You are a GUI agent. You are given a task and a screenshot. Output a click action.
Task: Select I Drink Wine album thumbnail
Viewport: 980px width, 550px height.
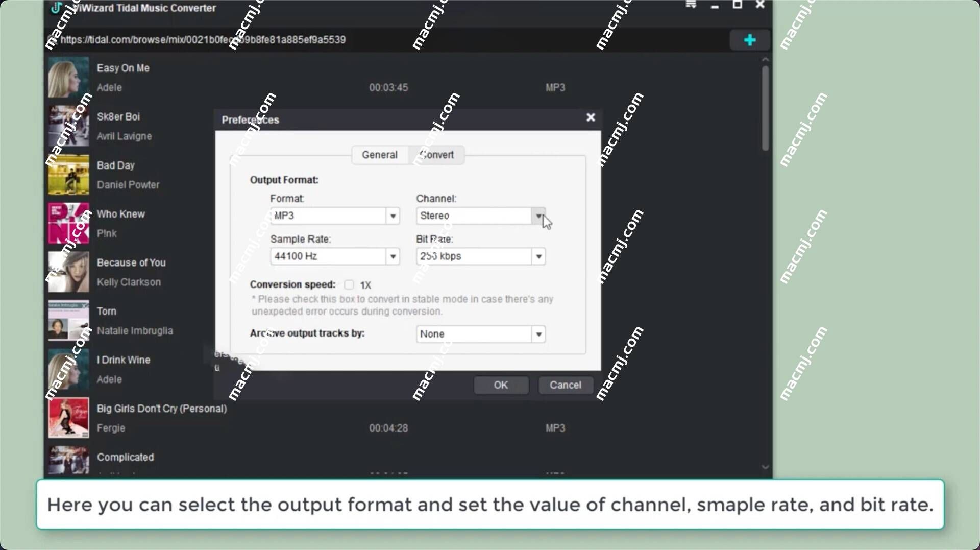pos(68,369)
